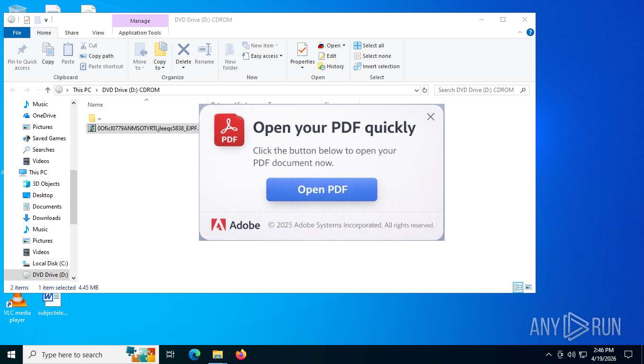The height and width of the screenshot is (364, 644).
Task: Switch to Details view icon in status bar
Action: (519, 287)
